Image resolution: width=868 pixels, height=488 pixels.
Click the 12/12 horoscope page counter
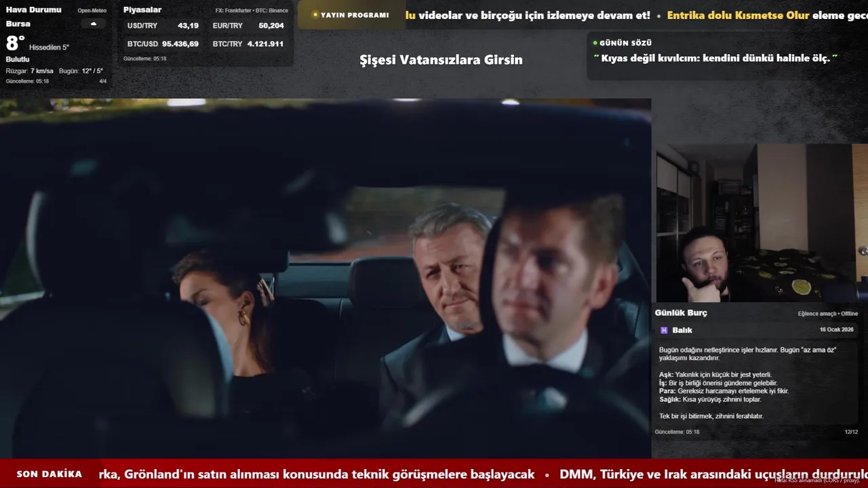click(851, 432)
